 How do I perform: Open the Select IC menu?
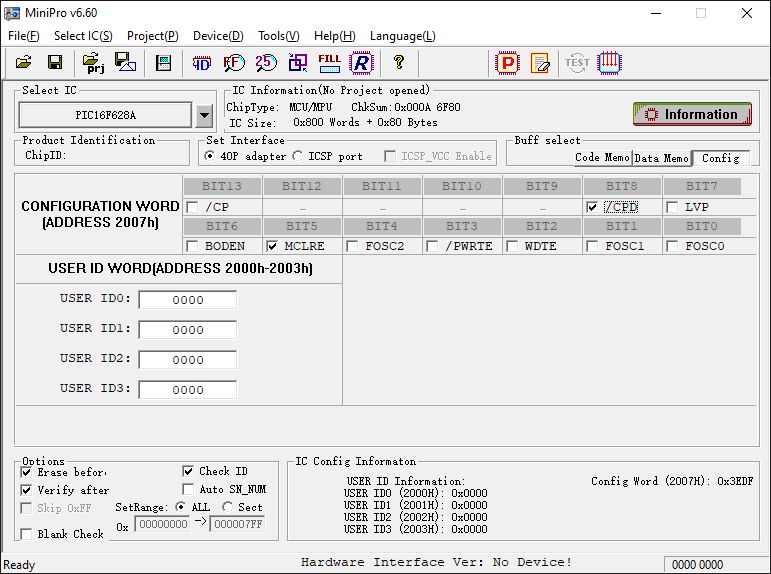point(83,36)
